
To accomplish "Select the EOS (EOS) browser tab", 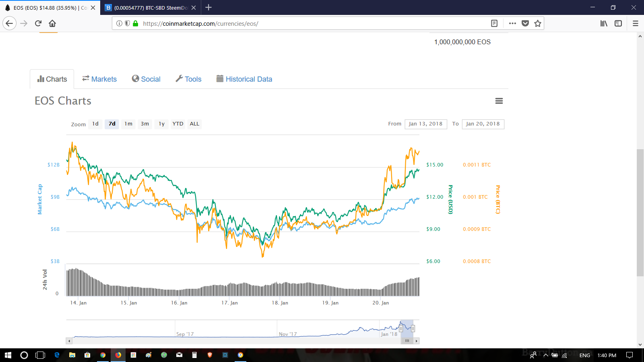I will click(50, 8).
